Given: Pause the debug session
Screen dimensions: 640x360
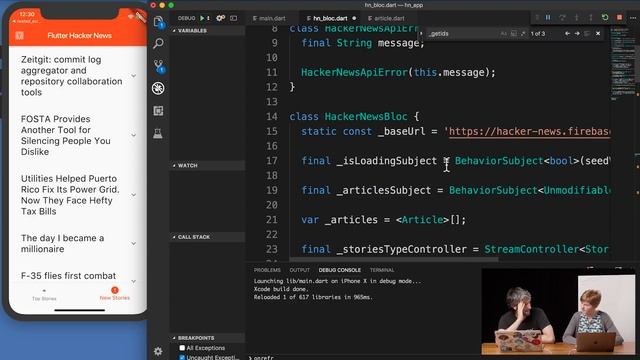Looking at the screenshot, I should point(548,18).
